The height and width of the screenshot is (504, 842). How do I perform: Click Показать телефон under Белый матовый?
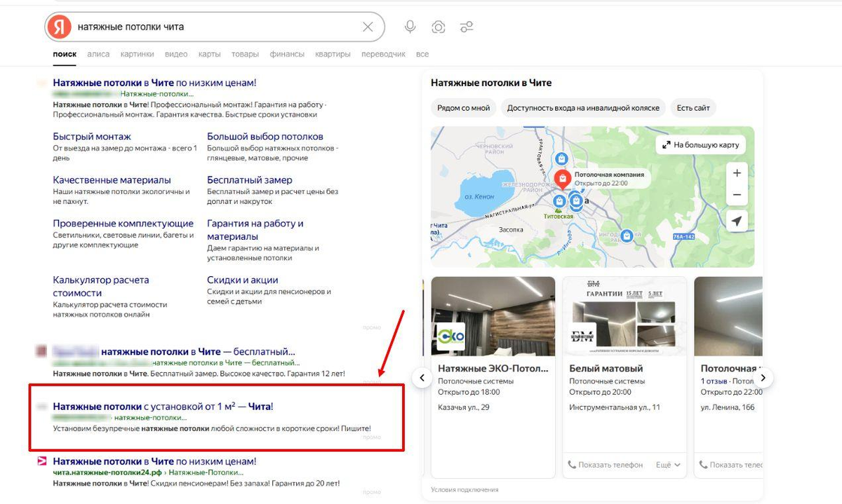pyautogui.click(x=605, y=465)
